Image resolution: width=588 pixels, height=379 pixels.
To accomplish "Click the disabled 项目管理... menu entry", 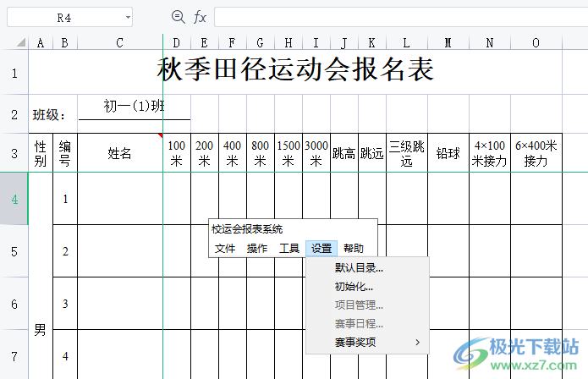I will click(367, 305).
